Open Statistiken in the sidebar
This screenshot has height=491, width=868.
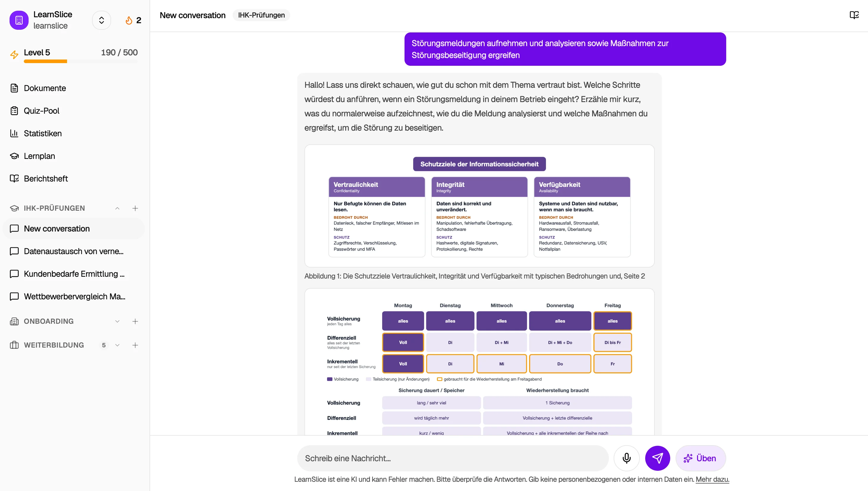tap(74, 133)
